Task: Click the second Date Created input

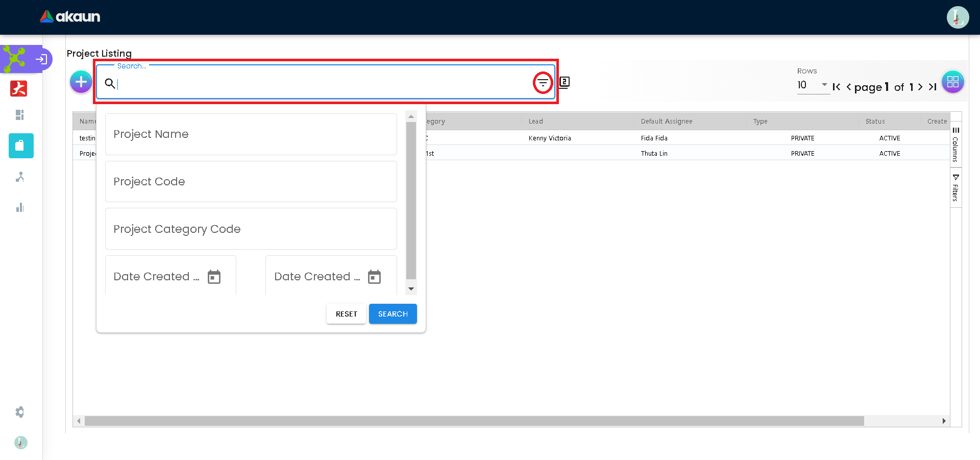Action: click(331, 276)
